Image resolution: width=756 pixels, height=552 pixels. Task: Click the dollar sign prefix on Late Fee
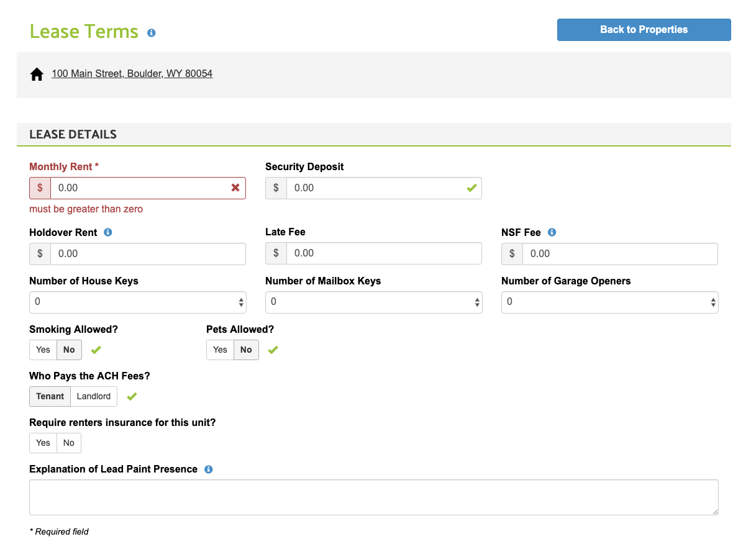click(x=276, y=253)
